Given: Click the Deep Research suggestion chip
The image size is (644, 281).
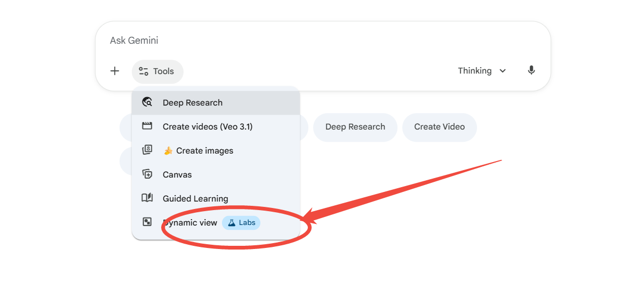Looking at the screenshot, I should tap(355, 127).
